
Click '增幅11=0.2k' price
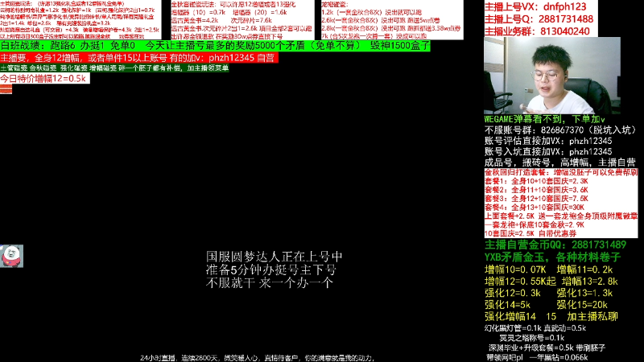[x=584, y=269]
